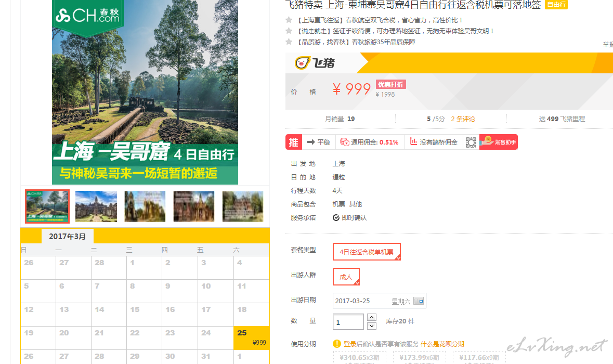
Task: Select the fourth product thumbnail
Action: [194, 206]
